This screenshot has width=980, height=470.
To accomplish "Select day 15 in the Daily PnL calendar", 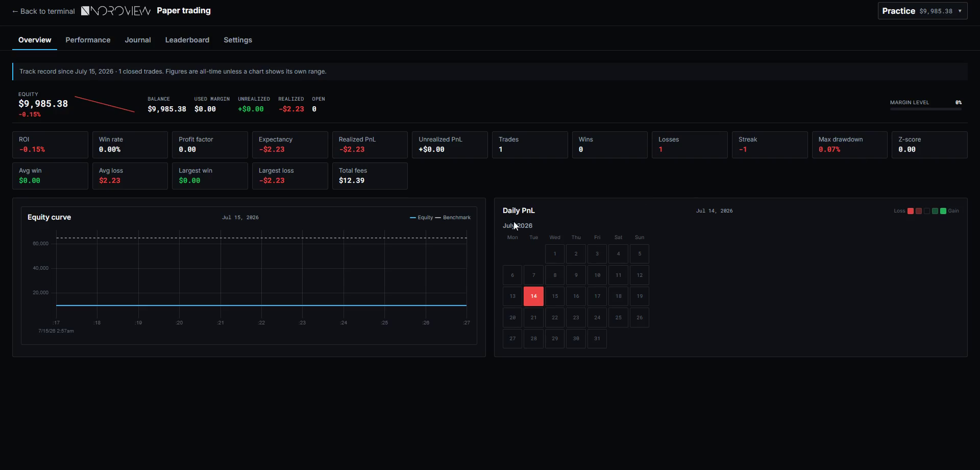I will [555, 296].
